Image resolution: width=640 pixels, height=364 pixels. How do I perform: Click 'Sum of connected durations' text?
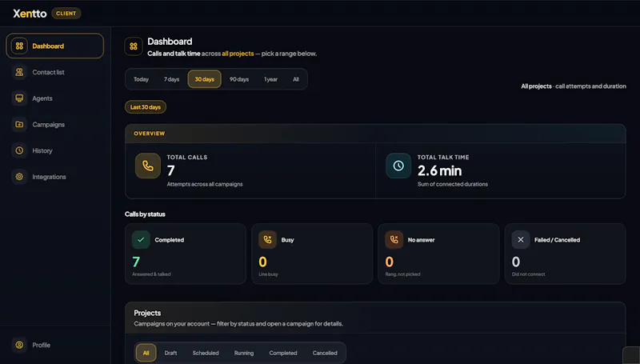(x=453, y=184)
